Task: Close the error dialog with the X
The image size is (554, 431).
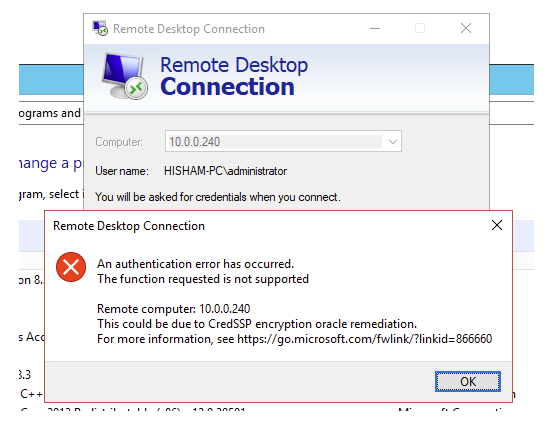Action: [x=497, y=225]
